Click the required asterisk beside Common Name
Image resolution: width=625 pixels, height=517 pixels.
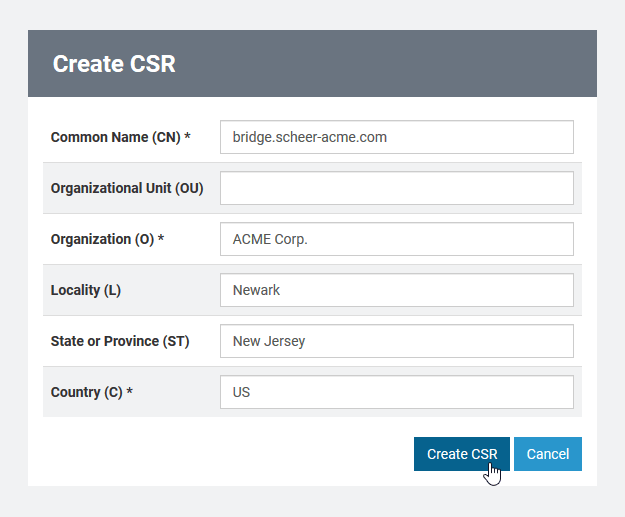pos(187,137)
